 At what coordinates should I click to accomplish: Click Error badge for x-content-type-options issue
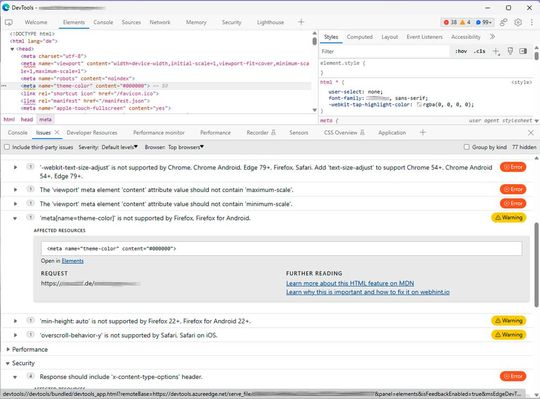pos(513,376)
